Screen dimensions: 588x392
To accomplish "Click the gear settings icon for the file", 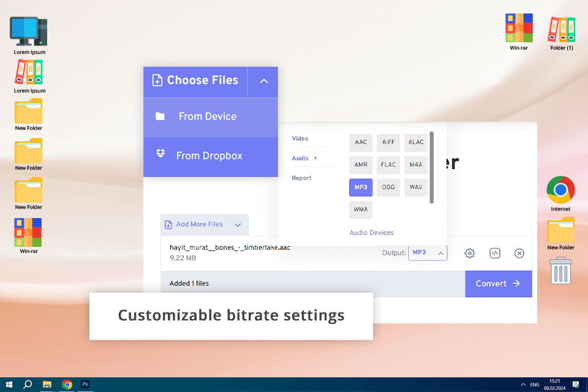I will point(470,253).
